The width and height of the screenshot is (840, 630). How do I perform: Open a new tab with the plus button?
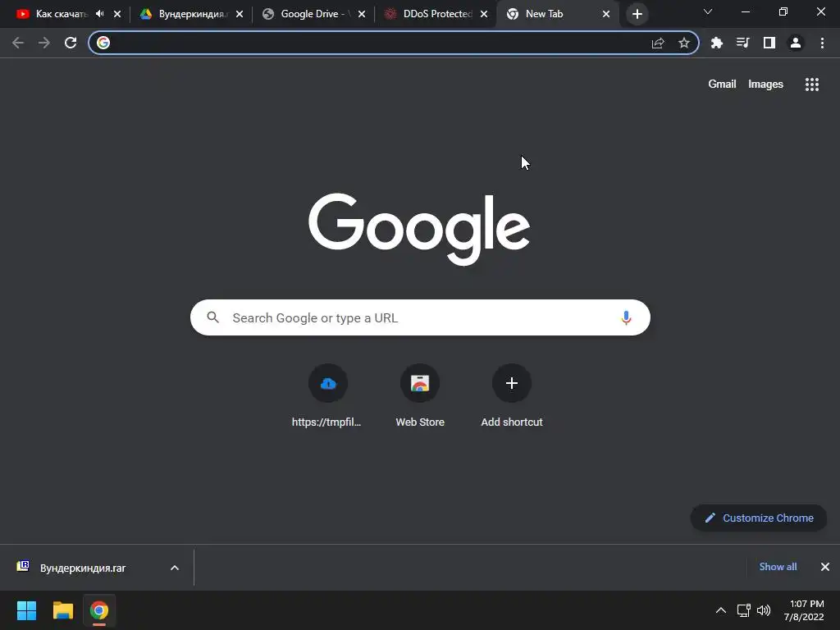[637, 14]
